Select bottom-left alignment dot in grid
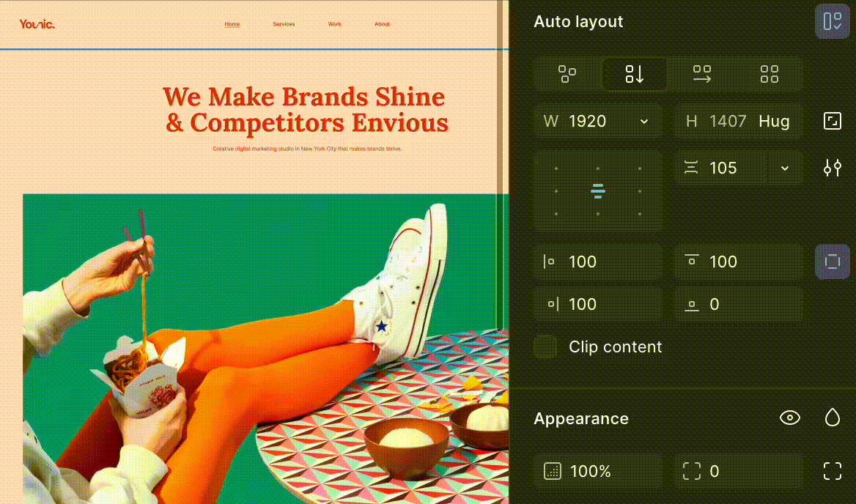 pyautogui.click(x=556, y=214)
